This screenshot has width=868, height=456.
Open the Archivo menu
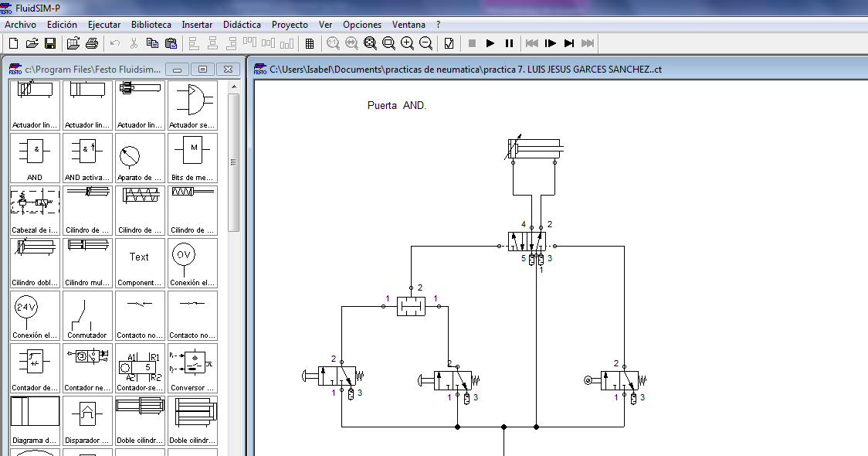coord(21,25)
